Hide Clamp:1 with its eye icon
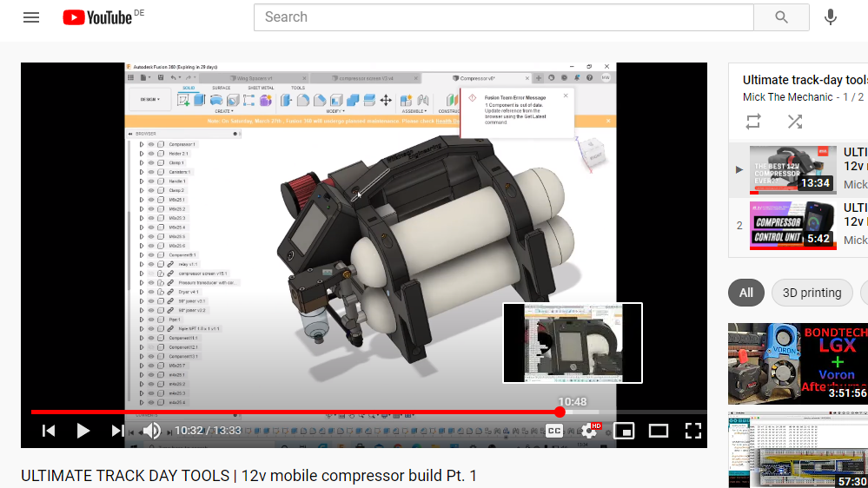868x488 pixels. click(150, 162)
